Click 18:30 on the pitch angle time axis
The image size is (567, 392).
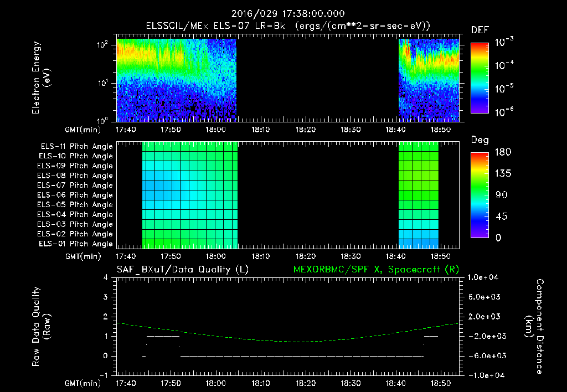click(350, 256)
